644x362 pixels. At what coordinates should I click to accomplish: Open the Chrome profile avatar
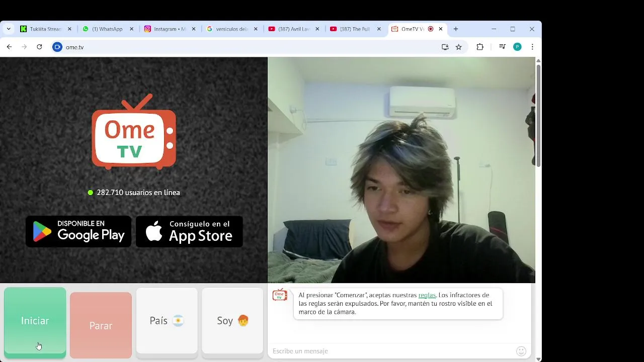(x=517, y=47)
